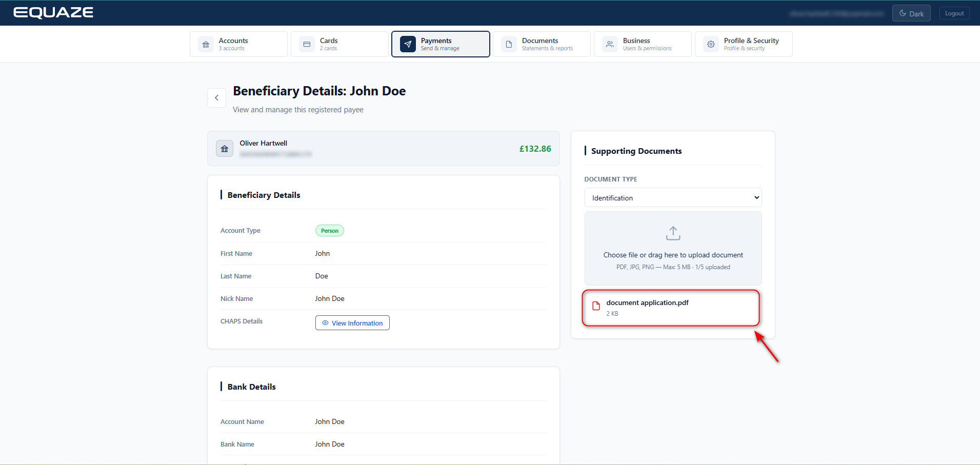Select the Payments tab

pyautogui.click(x=441, y=44)
